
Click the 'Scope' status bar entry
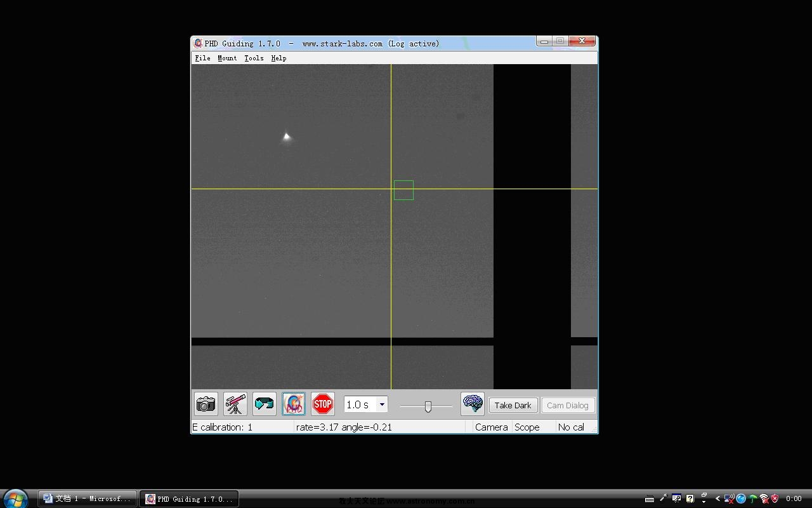coord(527,427)
